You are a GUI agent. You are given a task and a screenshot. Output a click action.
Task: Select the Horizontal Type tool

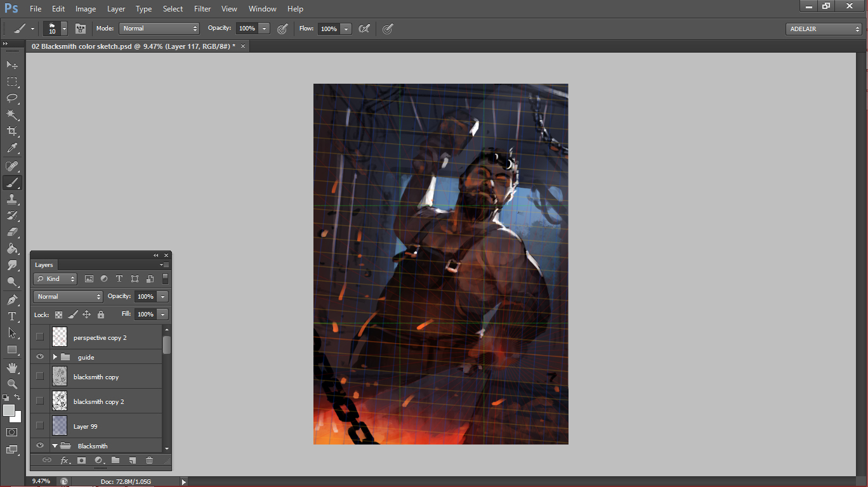tap(12, 316)
